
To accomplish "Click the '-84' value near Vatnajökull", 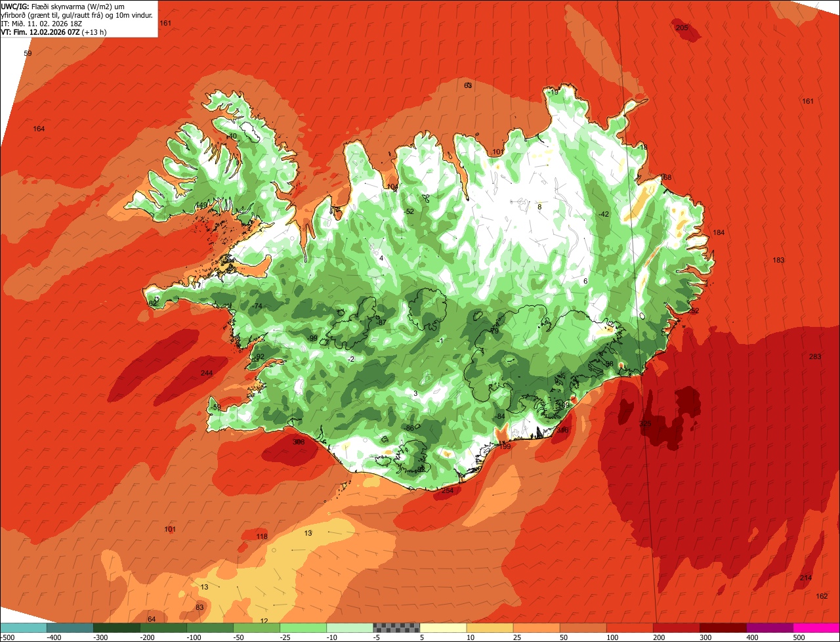I will click(x=500, y=417).
